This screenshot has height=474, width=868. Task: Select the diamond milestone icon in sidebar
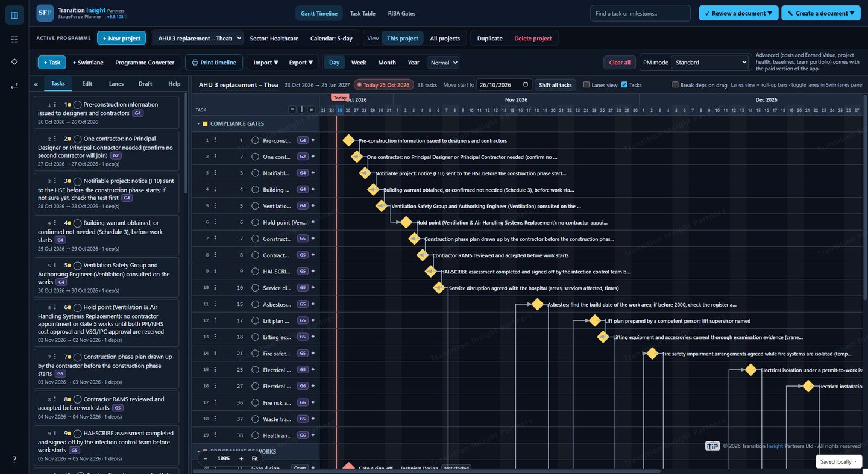click(x=14, y=62)
